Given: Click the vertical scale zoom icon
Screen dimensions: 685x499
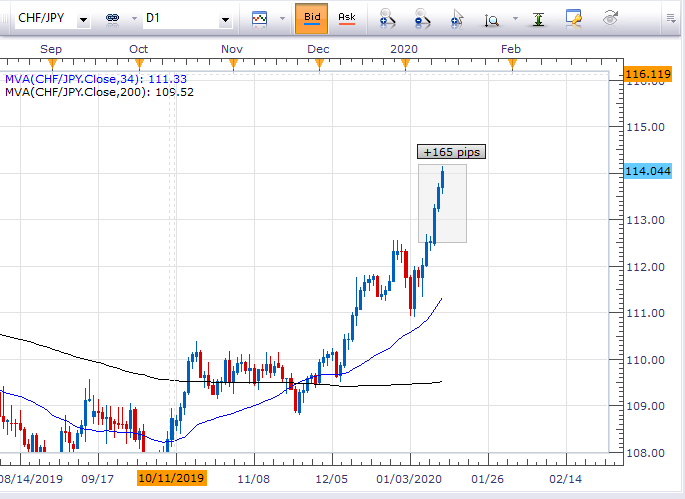Looking at the screenshot, I should 492,18.
